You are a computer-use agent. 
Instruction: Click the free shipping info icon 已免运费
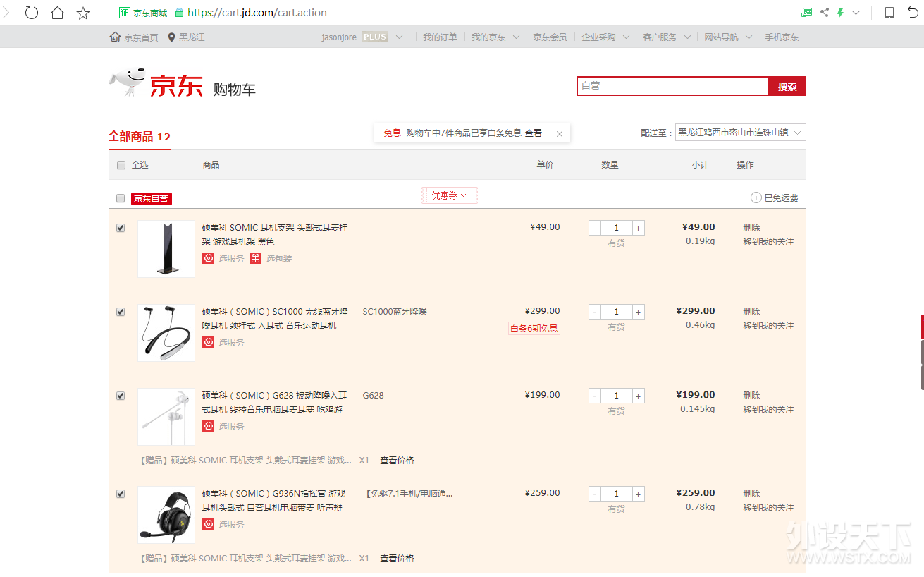[x=756, y=198]
